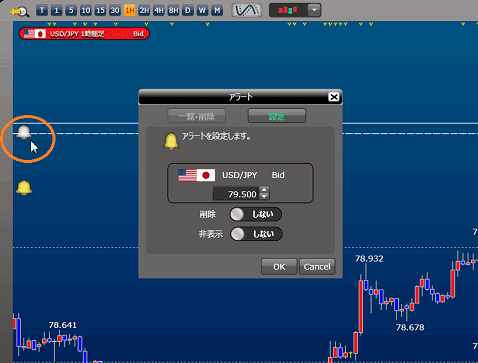Confirm alert with OK button
The image size is (478, 363).
(279, 267)
